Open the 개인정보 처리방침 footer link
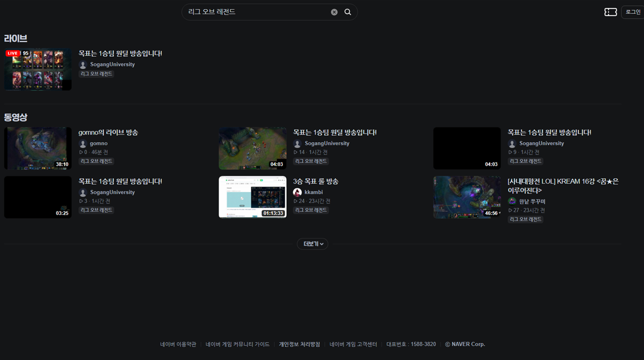644x360 pixels. [299, 344]
